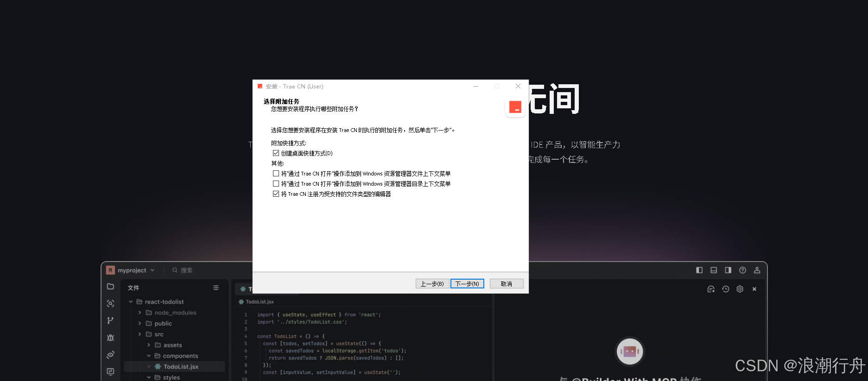
Task: Collapse the components folder
Action: coord(149,356)
